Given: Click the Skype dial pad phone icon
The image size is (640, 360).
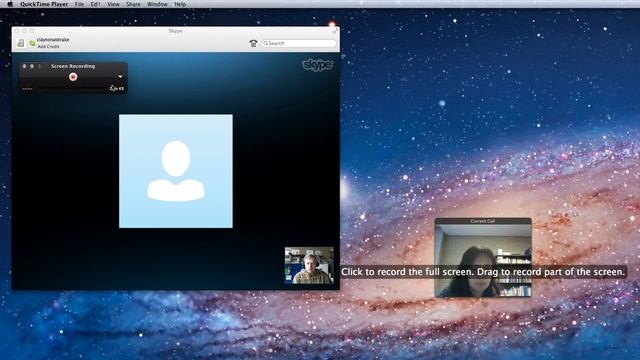Looking at the screenshot, I should pos(253,43).
